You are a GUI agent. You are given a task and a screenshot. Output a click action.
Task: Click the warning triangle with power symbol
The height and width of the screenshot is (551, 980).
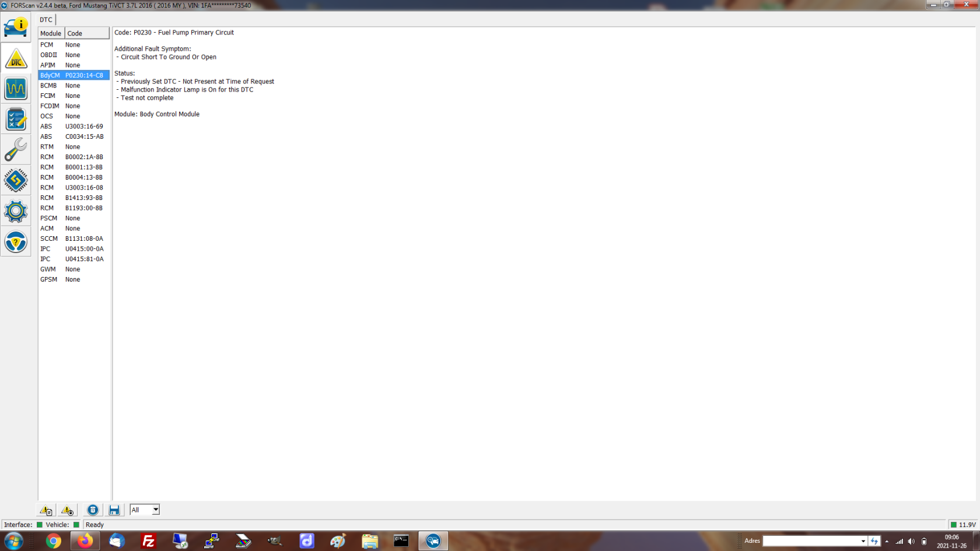pyautogui.click(x=68, y=510)
